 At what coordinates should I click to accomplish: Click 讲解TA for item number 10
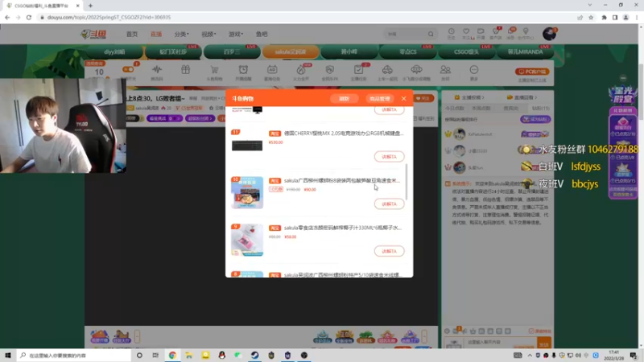pyautogui.click(x=389, y=204)
